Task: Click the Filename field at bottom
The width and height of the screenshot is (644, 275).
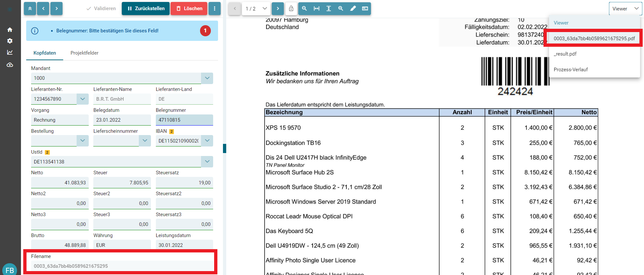Action: [x=122, y=266]
